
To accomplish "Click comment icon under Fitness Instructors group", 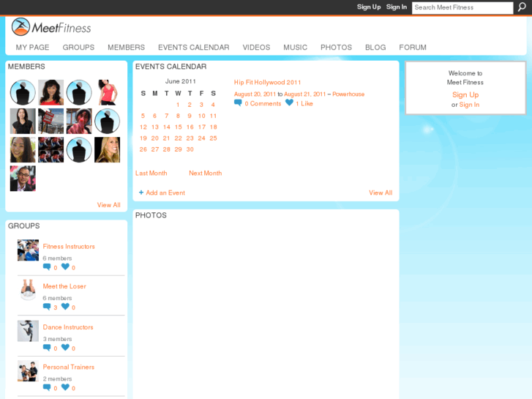I will (47, 267).
